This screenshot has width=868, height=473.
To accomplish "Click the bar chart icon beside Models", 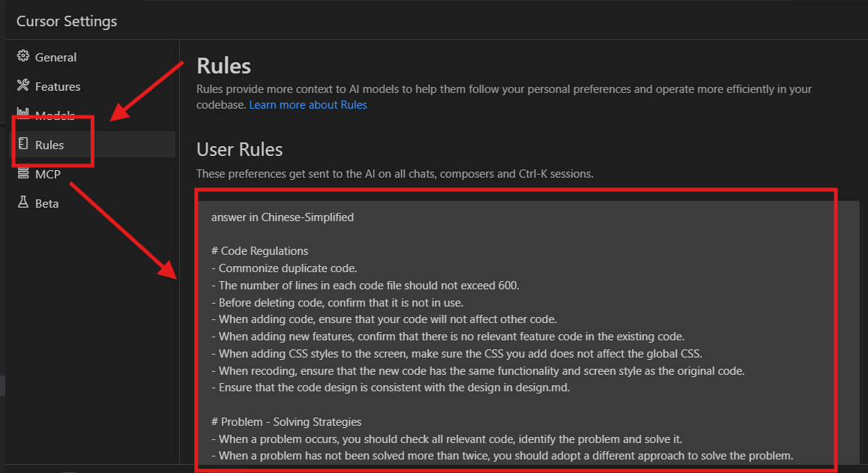I will (x=22, y=115).
